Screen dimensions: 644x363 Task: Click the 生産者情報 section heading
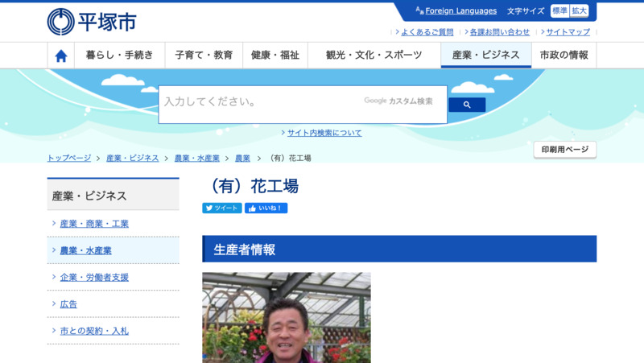tap(399, 249)
